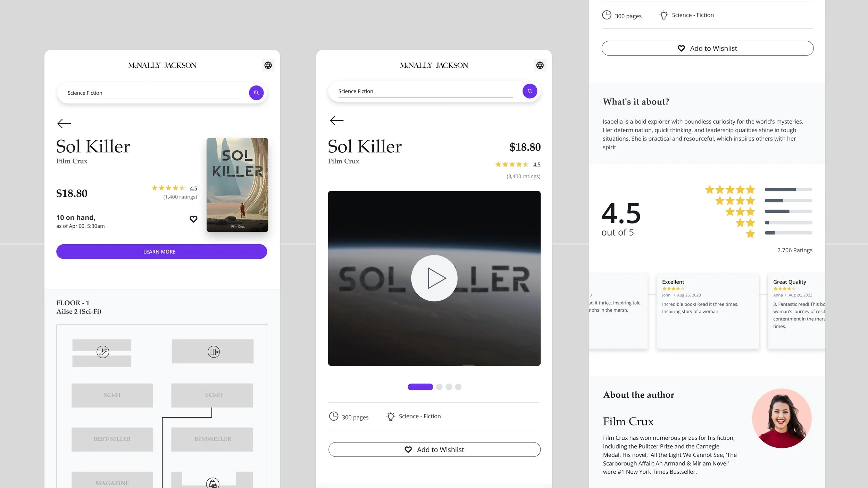Click the escalator icon on floor map
This screenshot has width=868, height=488.
(x=103, y=352)
